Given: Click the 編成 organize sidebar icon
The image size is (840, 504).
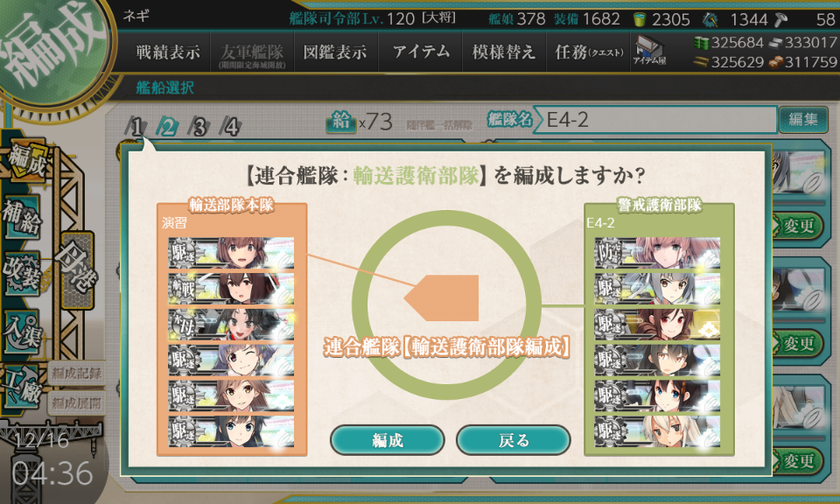Looking at the screenshot, I should pos(25,161).
